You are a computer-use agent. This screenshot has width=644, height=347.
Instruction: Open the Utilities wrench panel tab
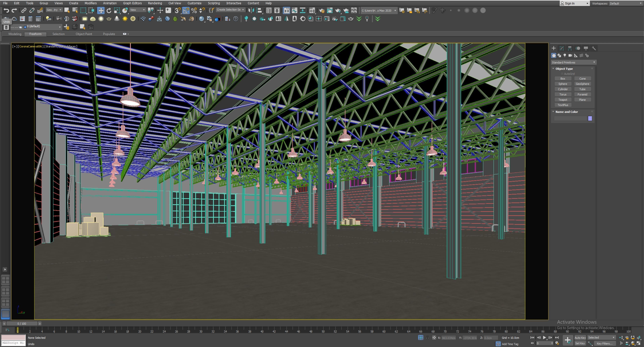tap(594, 48)
